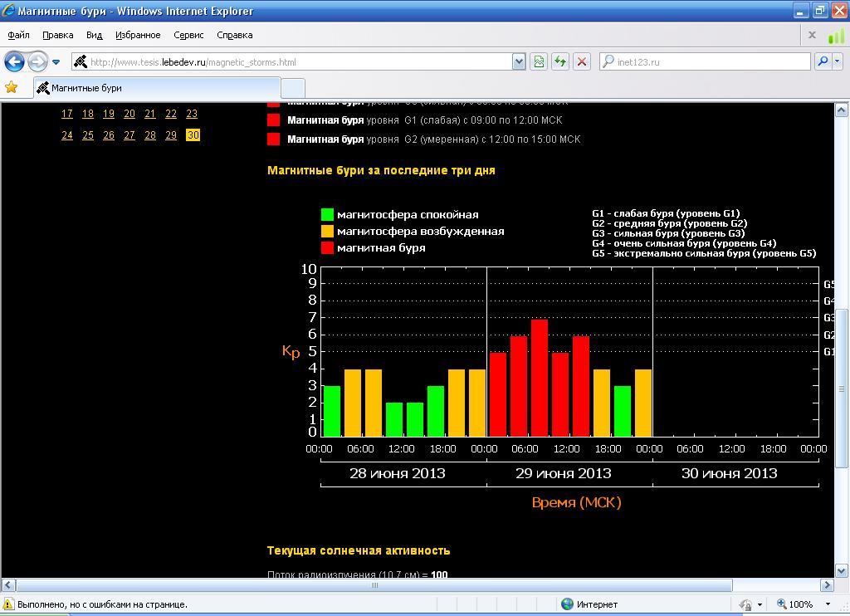Click the compatibility view icon in address bar

click(539, 61)
